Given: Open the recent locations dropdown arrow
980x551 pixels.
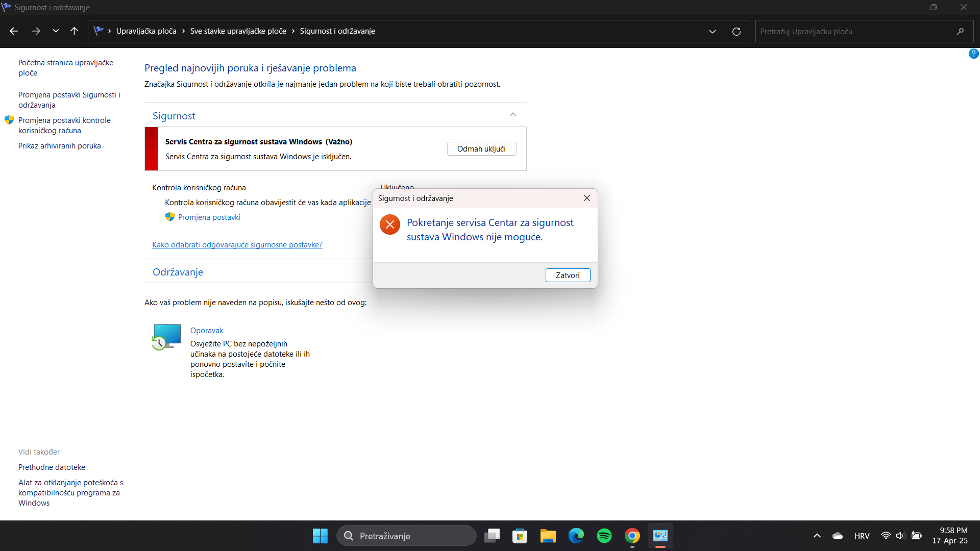Looking at the screenshot, I should coord(56,31).
